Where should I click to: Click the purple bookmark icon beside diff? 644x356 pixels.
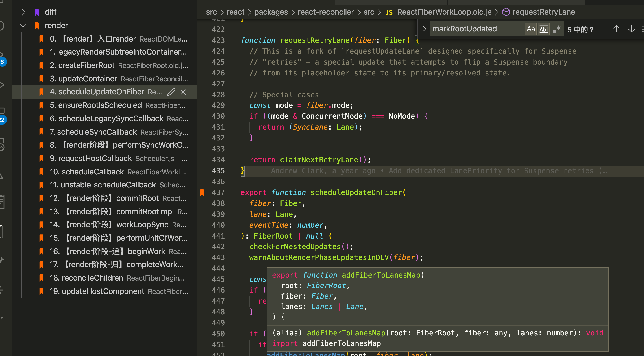37,12
